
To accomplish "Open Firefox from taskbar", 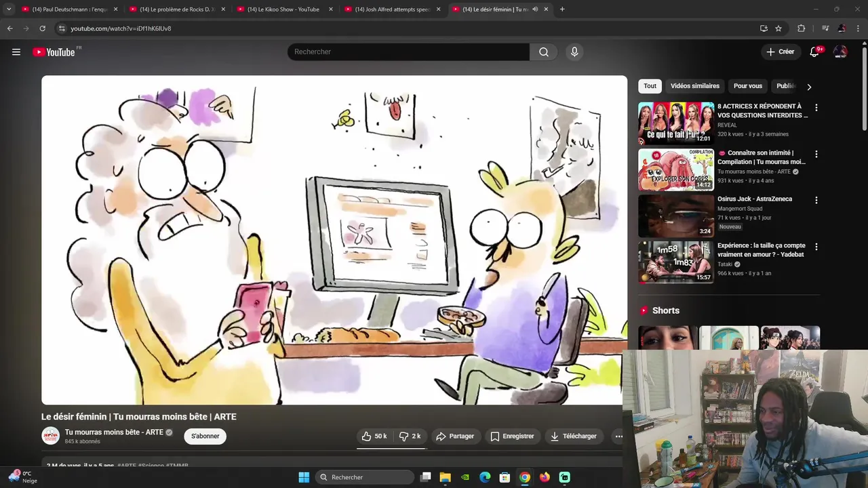I will point(545,477).
